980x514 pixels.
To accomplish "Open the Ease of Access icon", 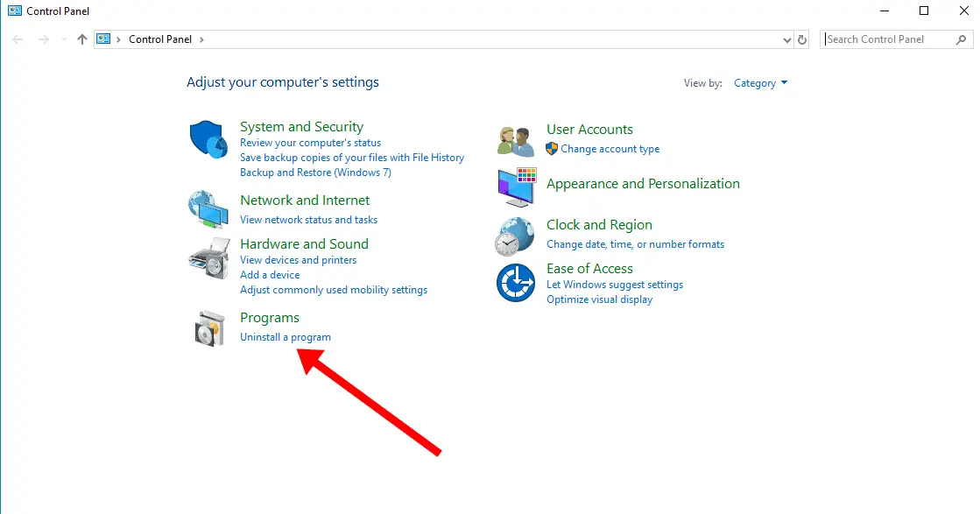I will (516, 282).
